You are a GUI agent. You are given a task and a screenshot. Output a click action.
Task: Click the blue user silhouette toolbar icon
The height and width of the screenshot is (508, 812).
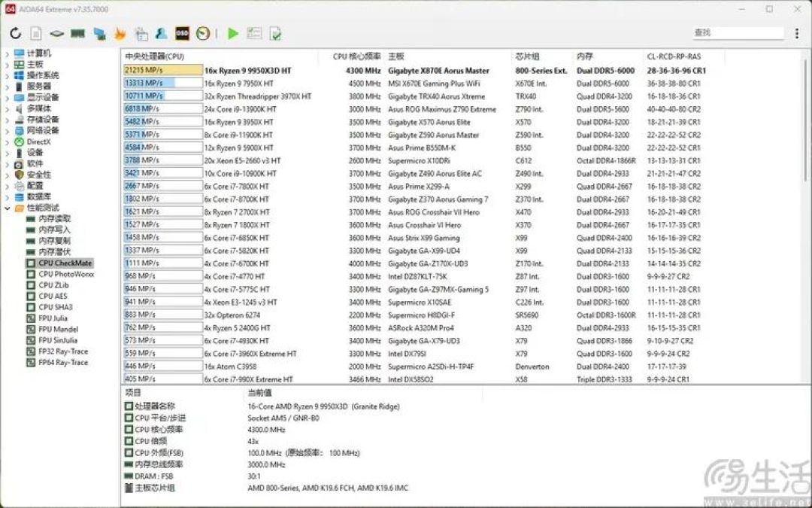pyautogui.click(x=162, y=34)
